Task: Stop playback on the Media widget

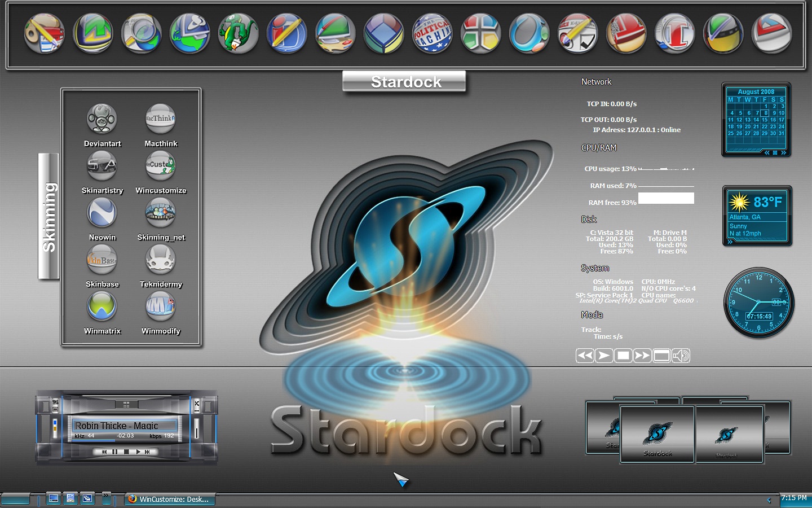Action: 623,356
